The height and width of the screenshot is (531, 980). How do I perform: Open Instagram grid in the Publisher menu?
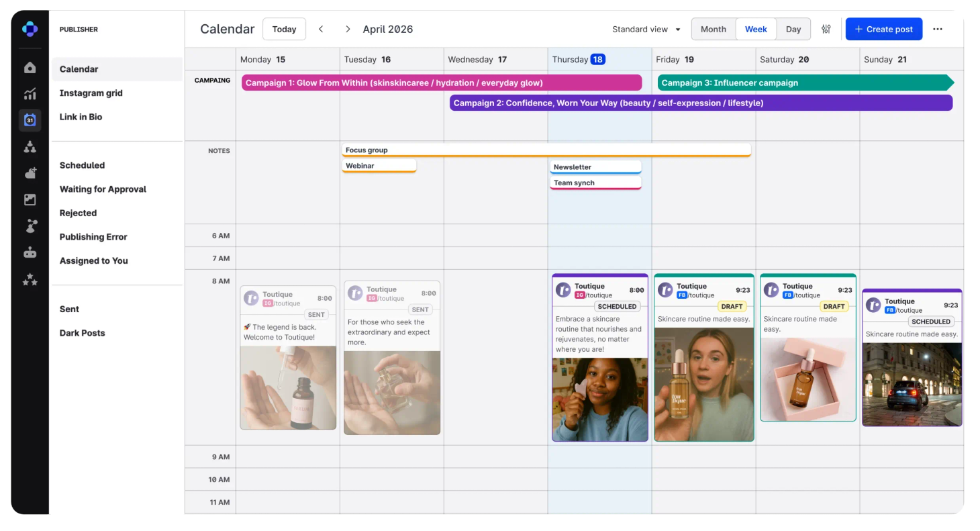(x=91, y=93)
